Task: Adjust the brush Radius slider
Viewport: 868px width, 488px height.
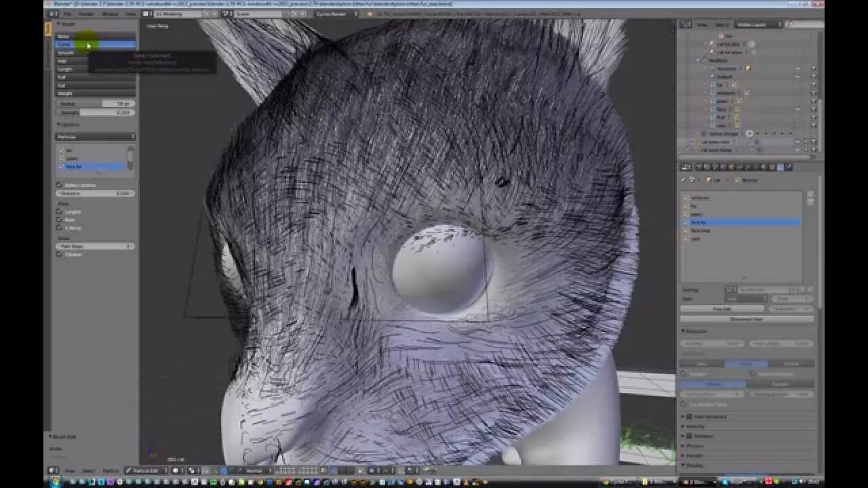Action: (x=95, y=104)
